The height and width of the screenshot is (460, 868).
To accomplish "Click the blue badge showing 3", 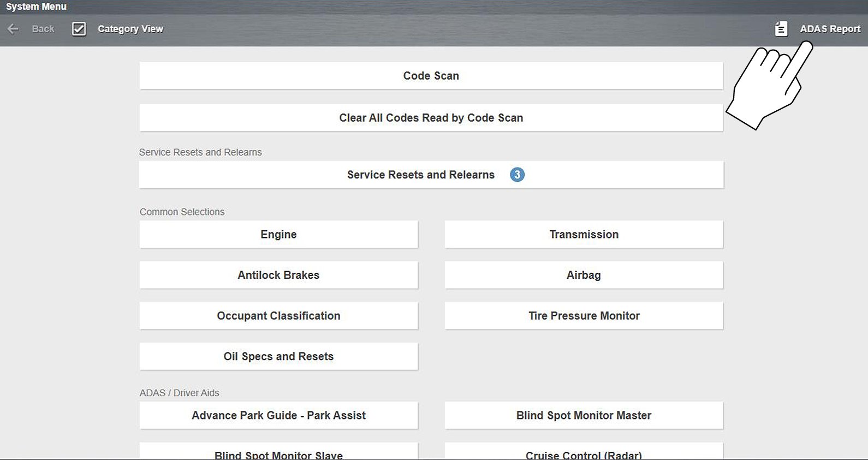I will tap(517, 175).
